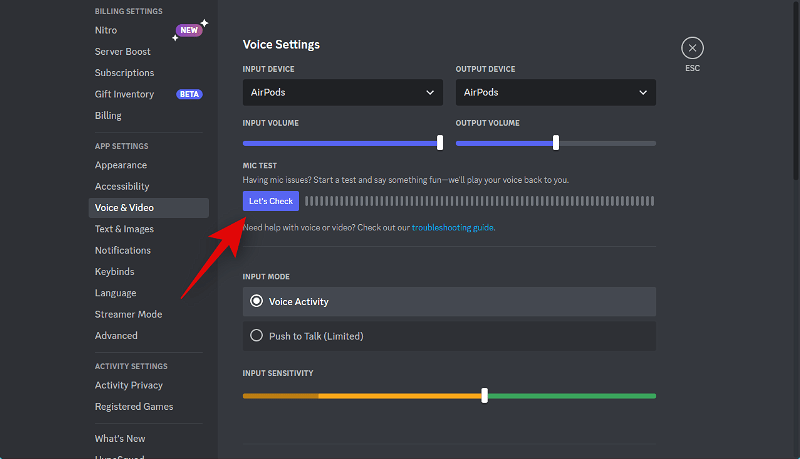Open the Output Device AirPods dropdown
The width and height of the screenshot is (800, 459).
pos(555,92)
